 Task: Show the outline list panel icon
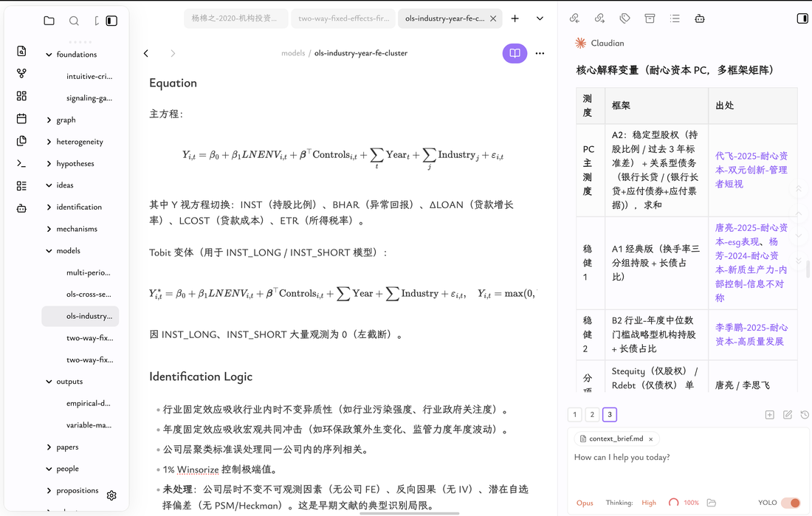click(675, 18)
